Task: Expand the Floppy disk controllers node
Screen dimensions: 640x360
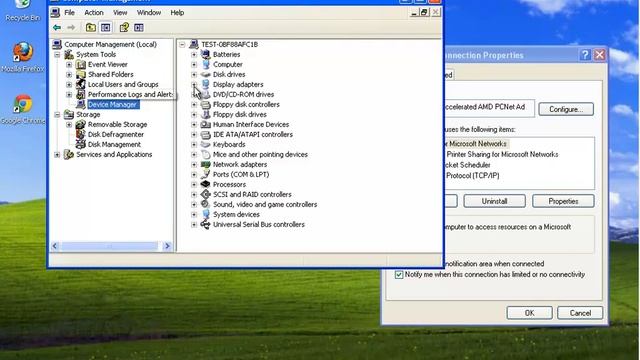Action: (x=194, y=104)
